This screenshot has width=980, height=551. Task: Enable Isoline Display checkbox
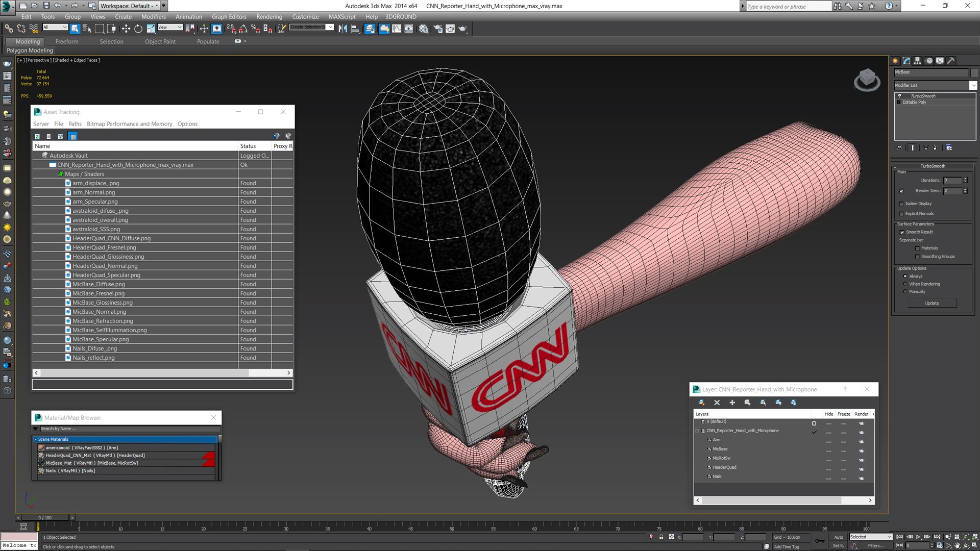[x=901, y=204]
